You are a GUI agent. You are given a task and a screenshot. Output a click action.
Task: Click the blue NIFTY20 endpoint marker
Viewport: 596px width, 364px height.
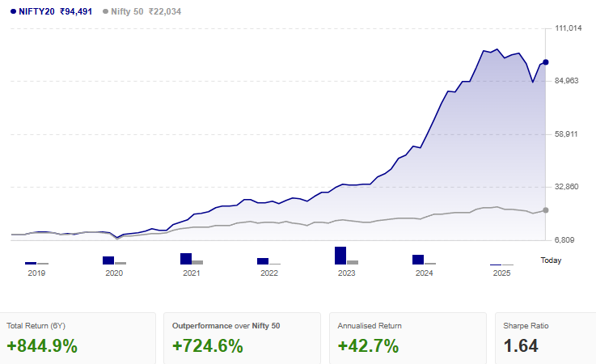[x=545, y=62]
